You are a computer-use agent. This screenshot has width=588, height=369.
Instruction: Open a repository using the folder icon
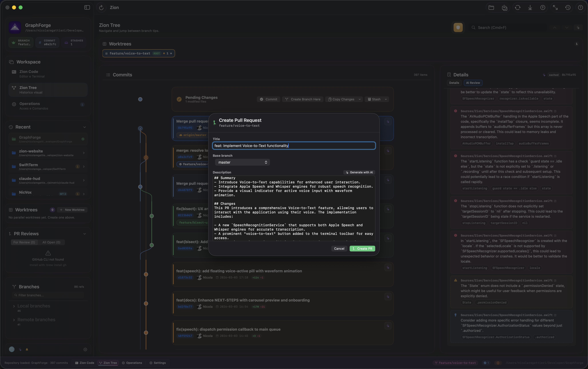[491, 8]
